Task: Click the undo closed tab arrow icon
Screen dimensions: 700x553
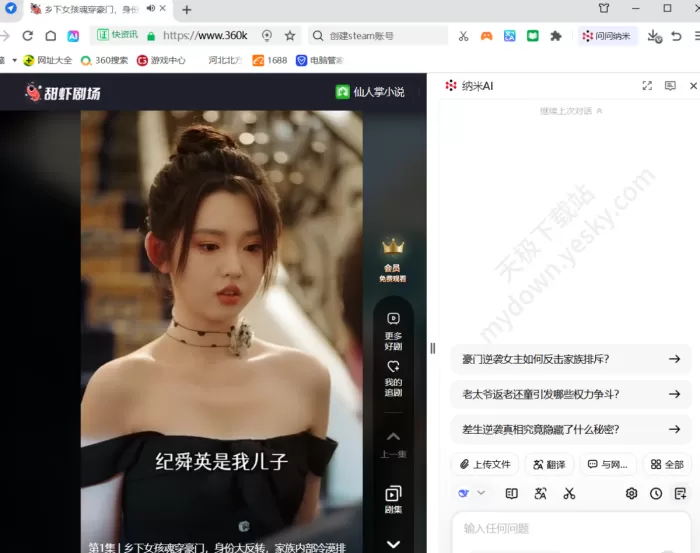Action: (676, 36)
